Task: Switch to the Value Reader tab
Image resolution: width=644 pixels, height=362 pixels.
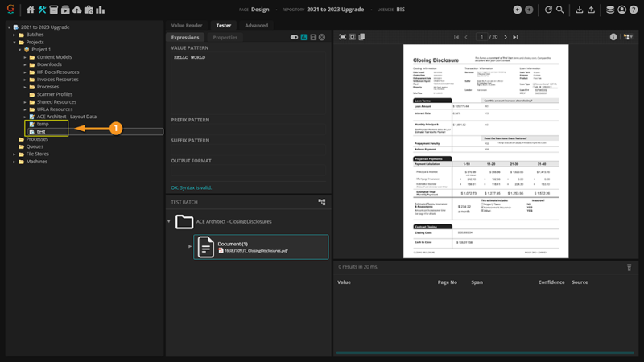Action: (187, 26)
